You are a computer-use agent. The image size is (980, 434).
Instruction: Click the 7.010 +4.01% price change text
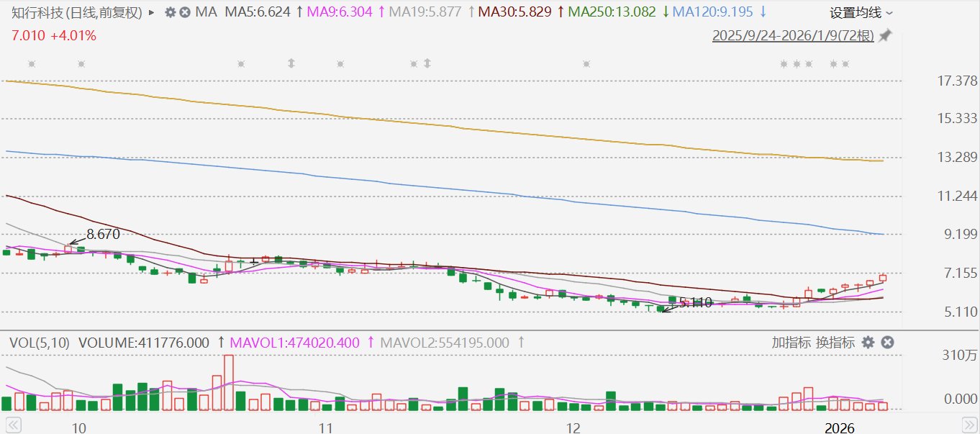pos(53,35)
